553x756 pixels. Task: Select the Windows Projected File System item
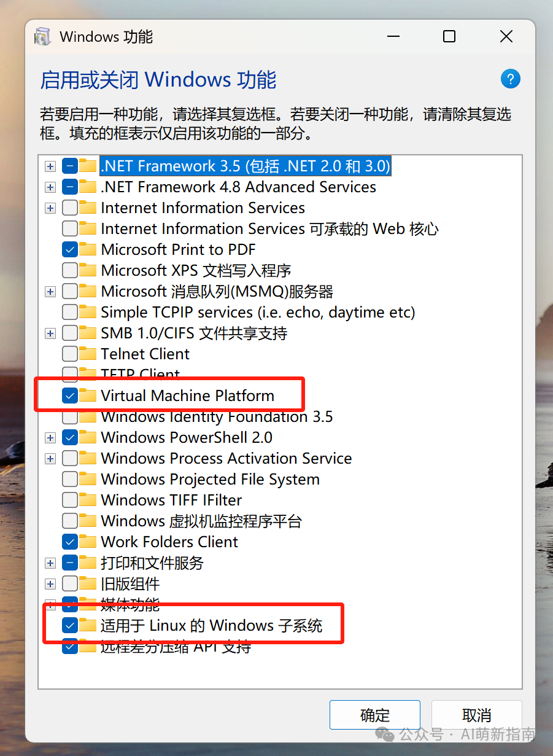tap(210, 479)
